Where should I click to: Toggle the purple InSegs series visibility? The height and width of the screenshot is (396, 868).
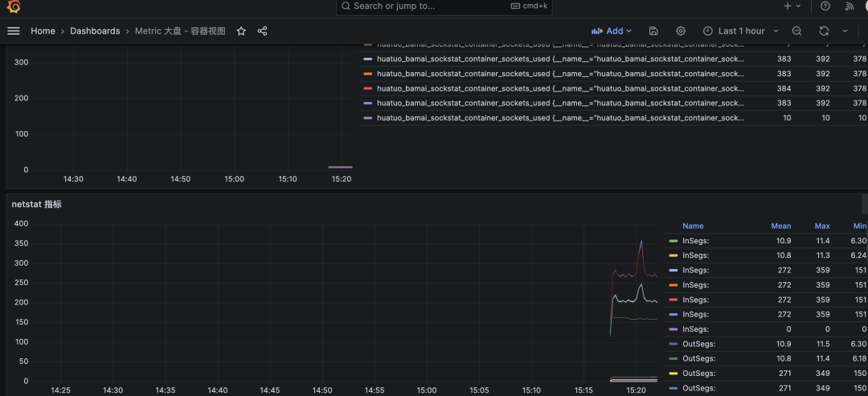point(695,329)
